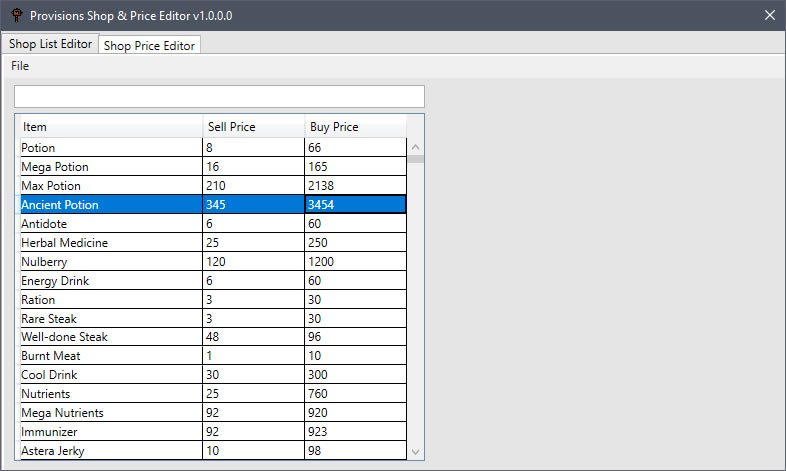The image size is (786, 471).
Task: Select the Immunizer sell price cell
Action: pyautogui.click(x=253, y=432)
